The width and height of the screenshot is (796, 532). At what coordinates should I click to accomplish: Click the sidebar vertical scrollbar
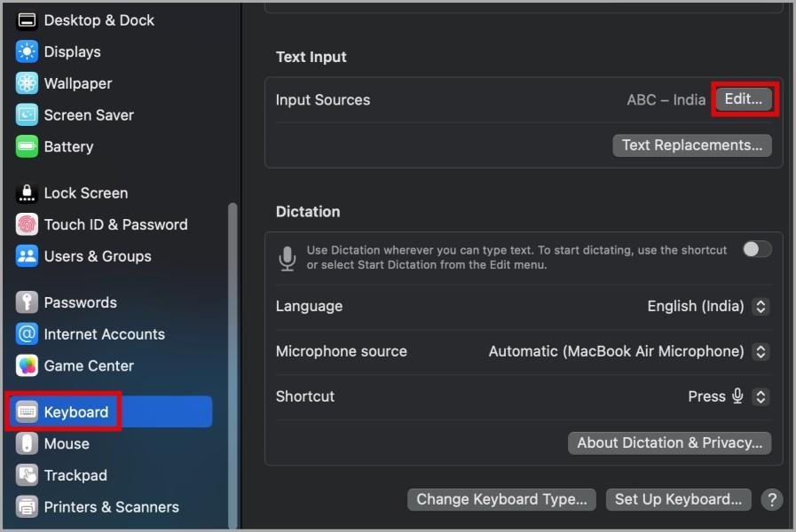click(232, 365)
